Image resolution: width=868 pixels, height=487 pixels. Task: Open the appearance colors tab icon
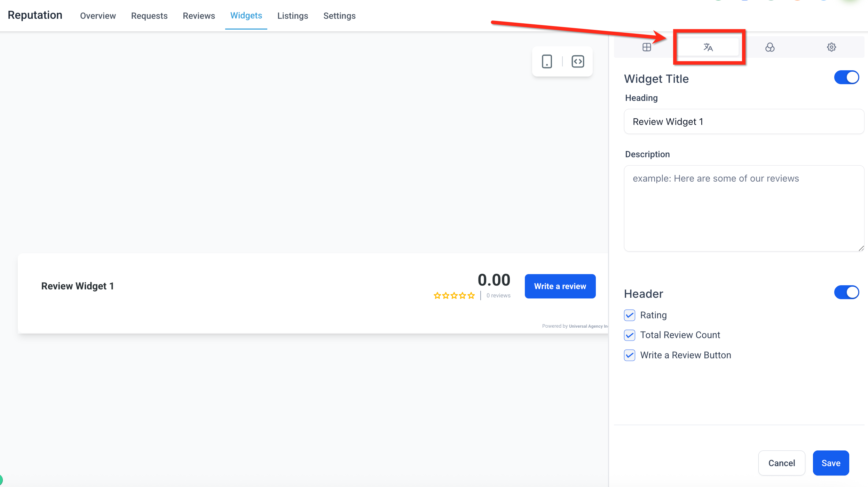(770, 47)
